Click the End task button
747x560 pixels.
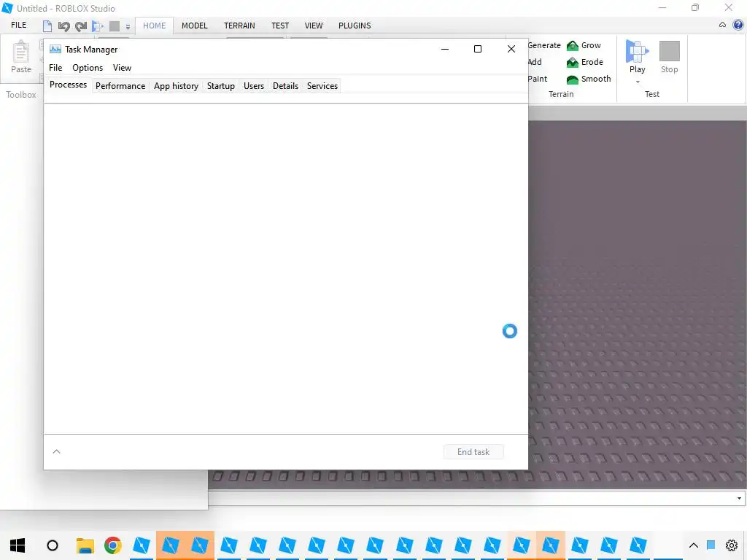point(473,452)
